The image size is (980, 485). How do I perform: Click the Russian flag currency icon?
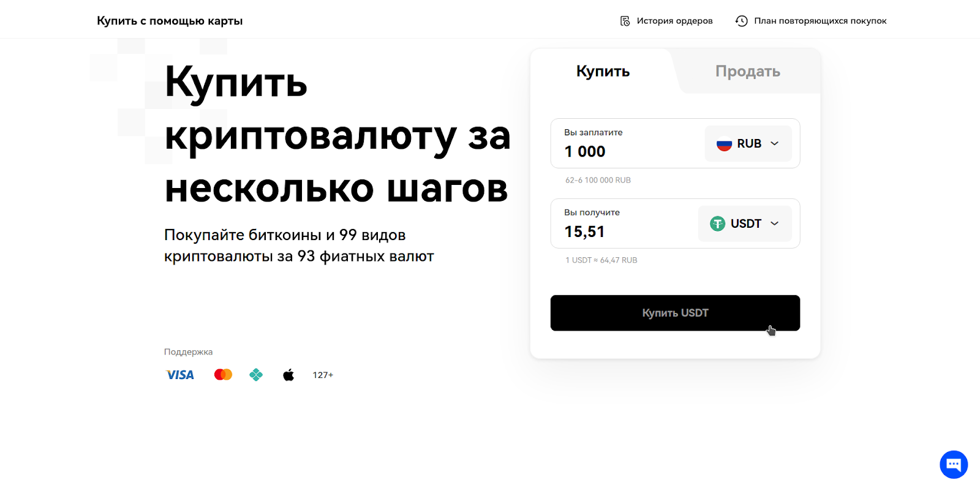[724, 143]
